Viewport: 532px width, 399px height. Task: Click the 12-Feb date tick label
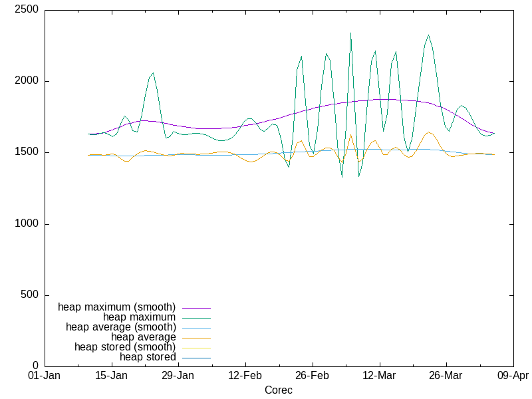click(245, 376)
